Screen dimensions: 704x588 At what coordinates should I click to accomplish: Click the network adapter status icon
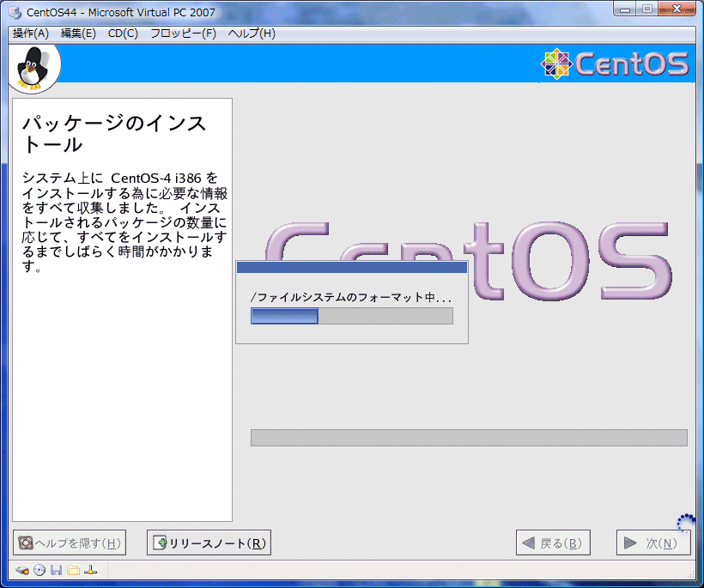(x=91, y=571)
